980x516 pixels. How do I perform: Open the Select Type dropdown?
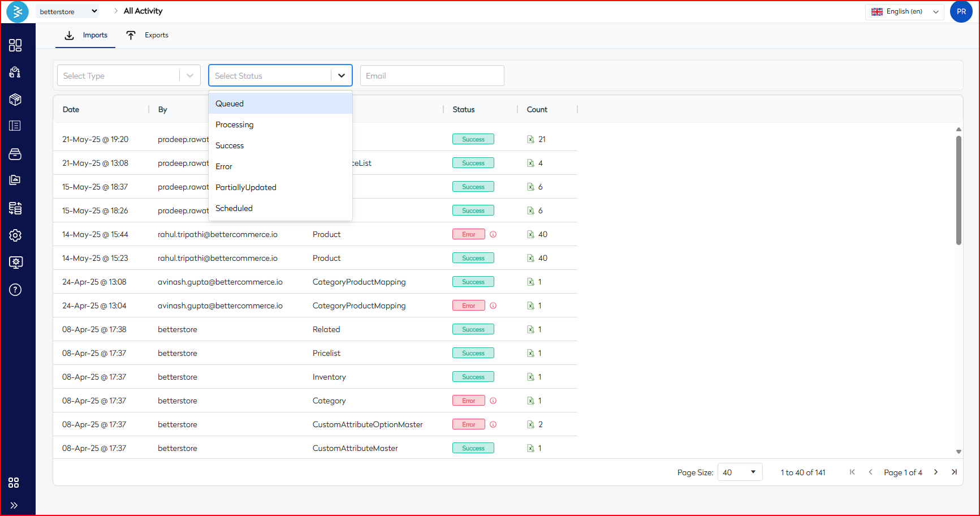pyautogui.click(x=128, y=76)
